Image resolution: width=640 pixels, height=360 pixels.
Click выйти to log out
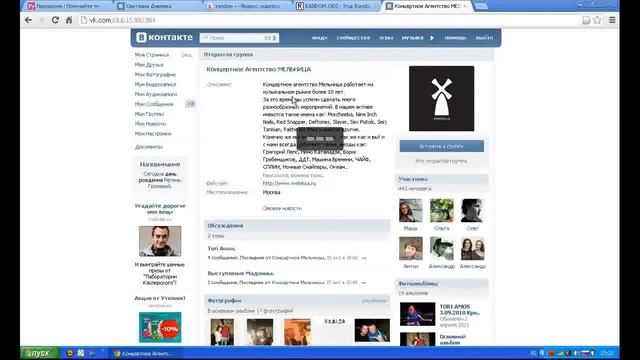[484, 38]
